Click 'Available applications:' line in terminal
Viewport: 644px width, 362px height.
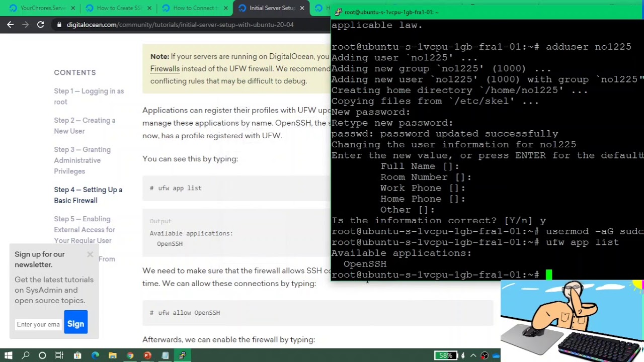[401, 253]
